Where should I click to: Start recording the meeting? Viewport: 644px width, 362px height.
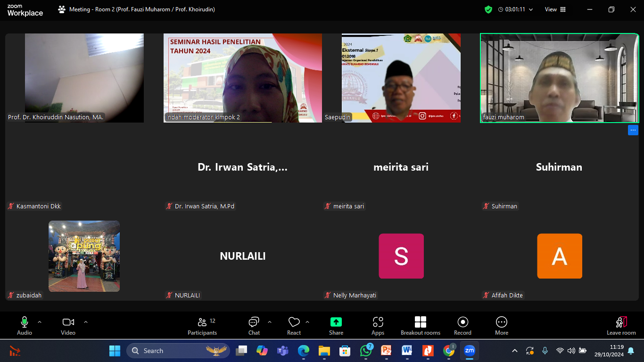[462, 326]
